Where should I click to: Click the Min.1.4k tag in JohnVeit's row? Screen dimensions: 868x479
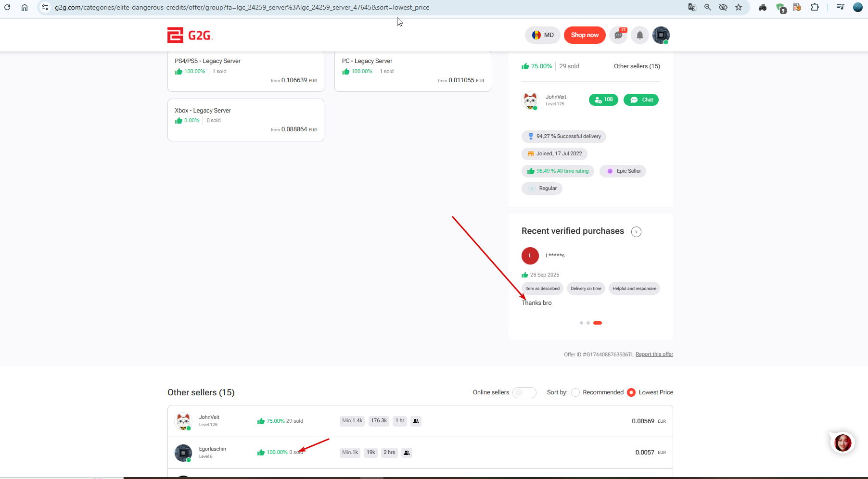pos(352,421)
